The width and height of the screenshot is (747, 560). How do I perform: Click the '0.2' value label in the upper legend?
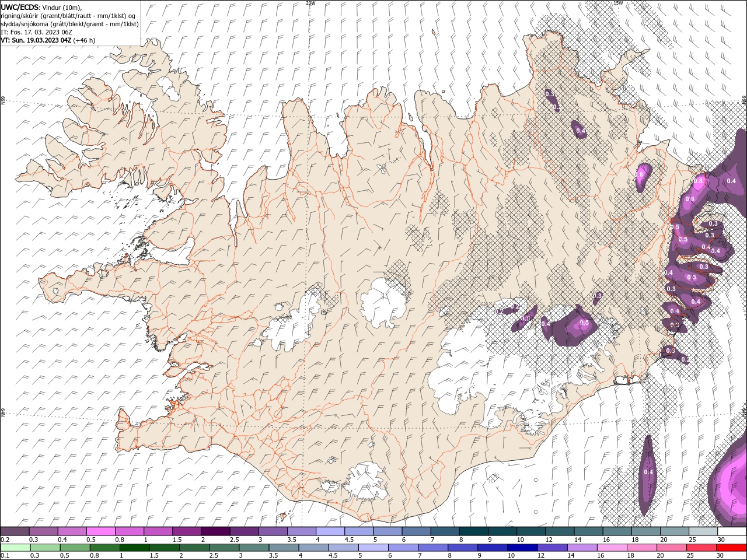(x=5, y=540)
